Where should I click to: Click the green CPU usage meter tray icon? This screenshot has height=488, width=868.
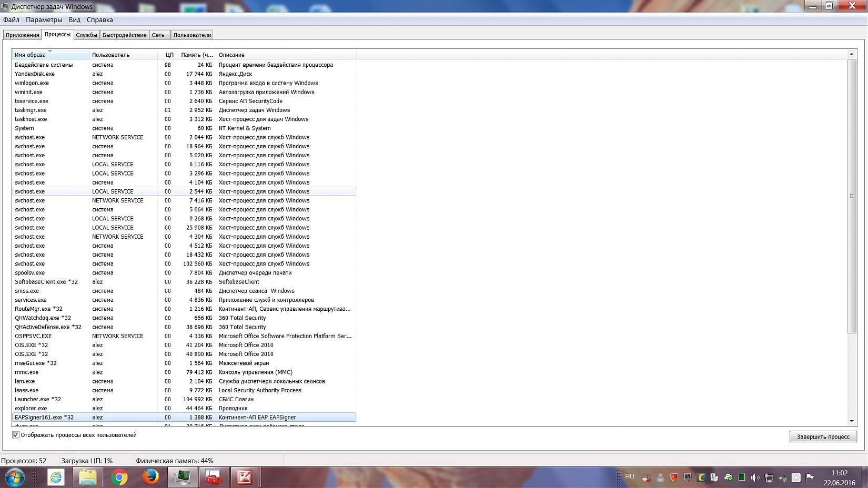click(742, 477)
